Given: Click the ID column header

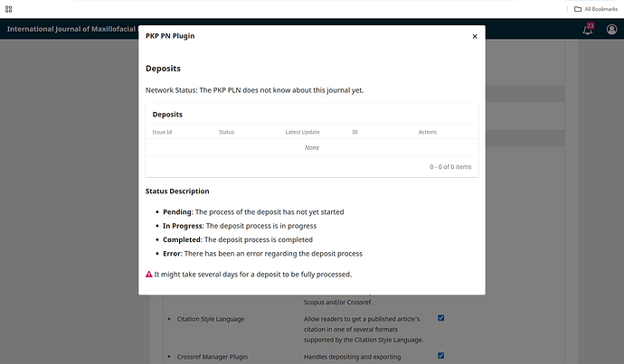Looking at the screenshot, I should click(355, 133).
